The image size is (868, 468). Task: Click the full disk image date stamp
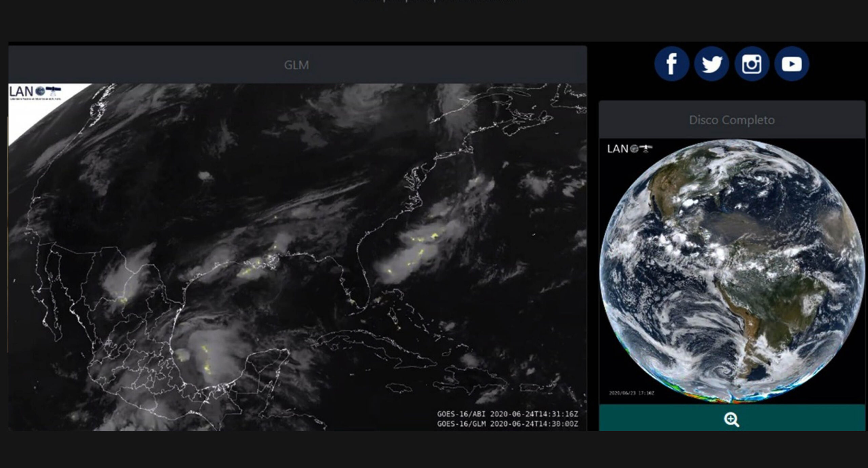(x=632, y=393)
